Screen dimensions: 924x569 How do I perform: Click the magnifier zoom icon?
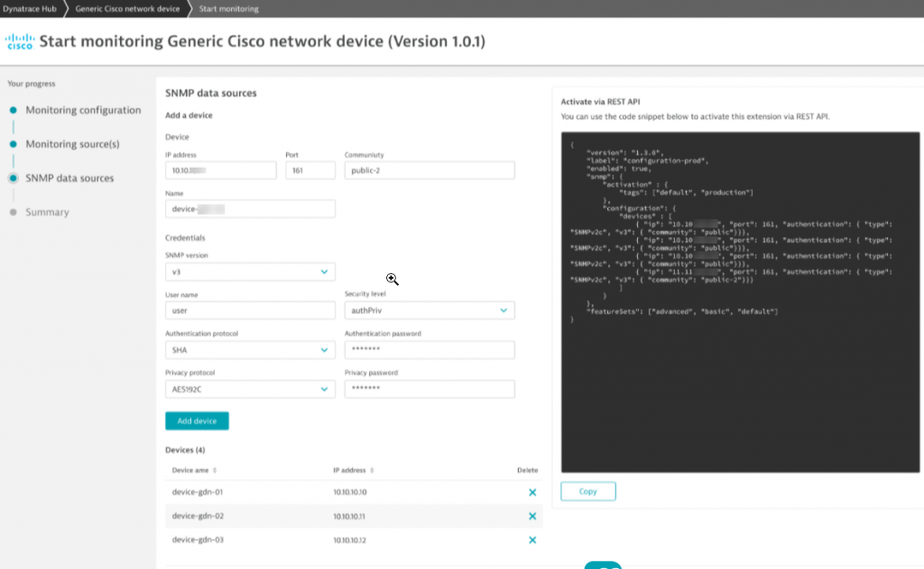393,280
